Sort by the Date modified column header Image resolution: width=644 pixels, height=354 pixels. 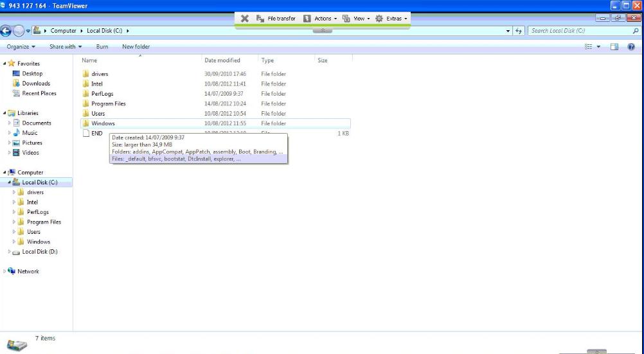point(222,60)
